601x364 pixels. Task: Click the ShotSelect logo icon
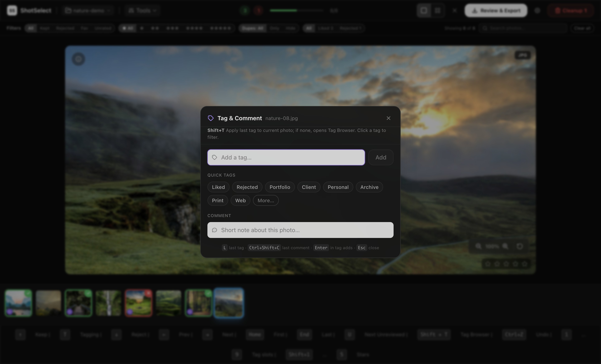point(11,10)
